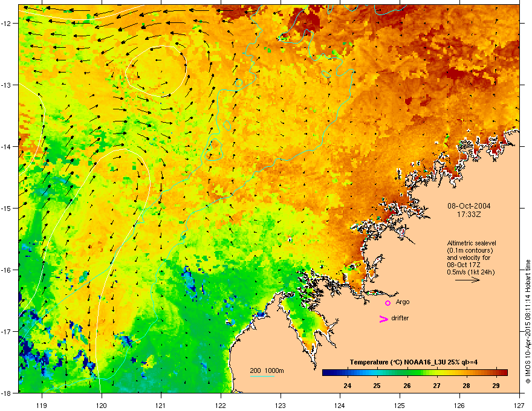The width and height of the screenshot is (532, 411).
Task: Click the 'drifter' legend label
Action: click(400, 318)
